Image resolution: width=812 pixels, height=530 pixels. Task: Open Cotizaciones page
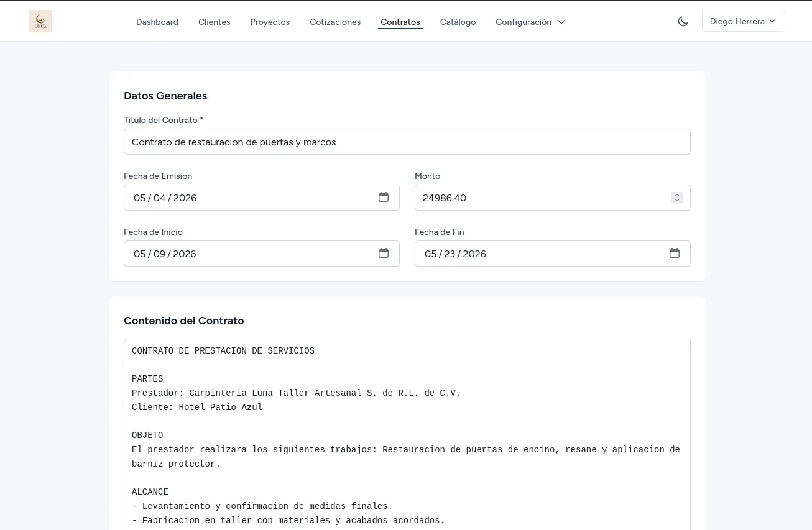[335, 22]
